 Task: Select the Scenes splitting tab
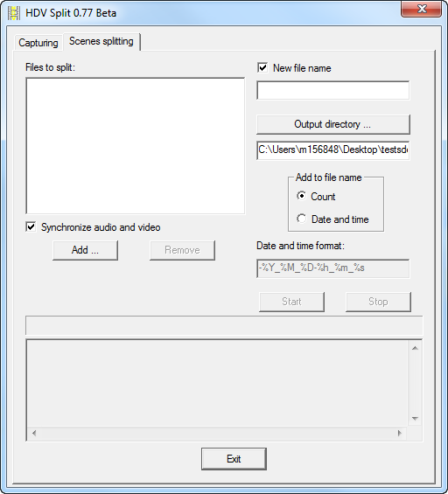pyautogui.click(x=101, y=41)
